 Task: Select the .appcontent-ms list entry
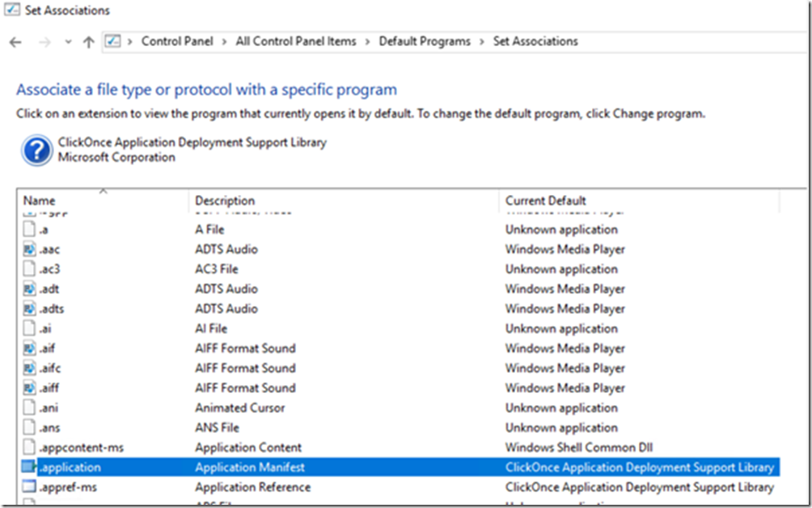coord(80,447)
